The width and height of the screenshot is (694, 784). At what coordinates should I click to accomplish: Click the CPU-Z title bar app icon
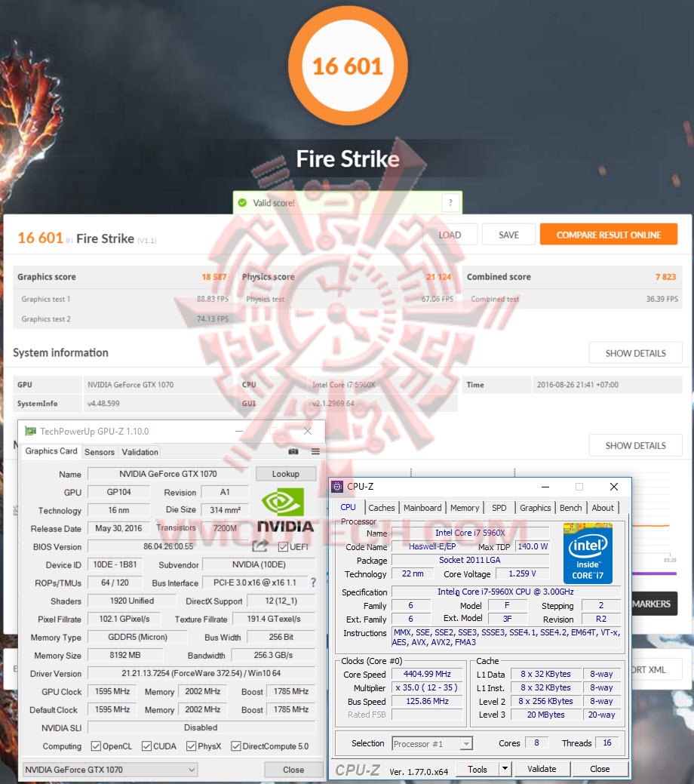point(337,487)
